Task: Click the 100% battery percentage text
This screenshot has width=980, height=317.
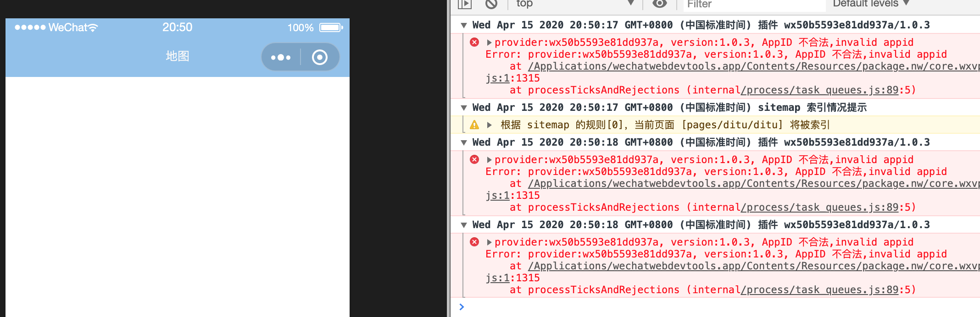Action: click(x=301, y=28)
